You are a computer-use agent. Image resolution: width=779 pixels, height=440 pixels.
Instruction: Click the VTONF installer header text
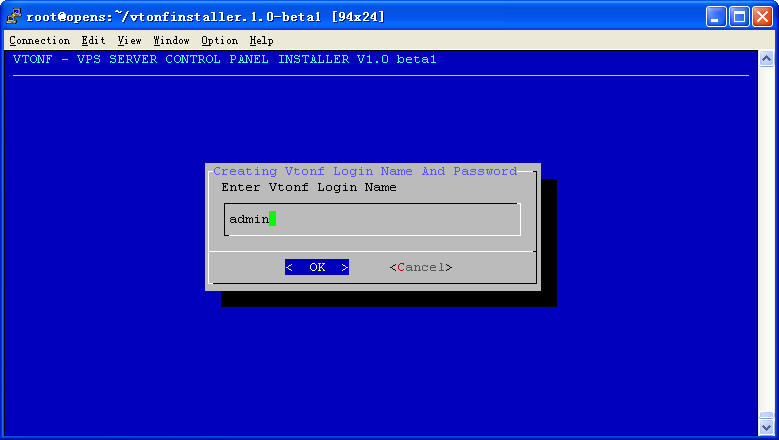tap(225, 59)
